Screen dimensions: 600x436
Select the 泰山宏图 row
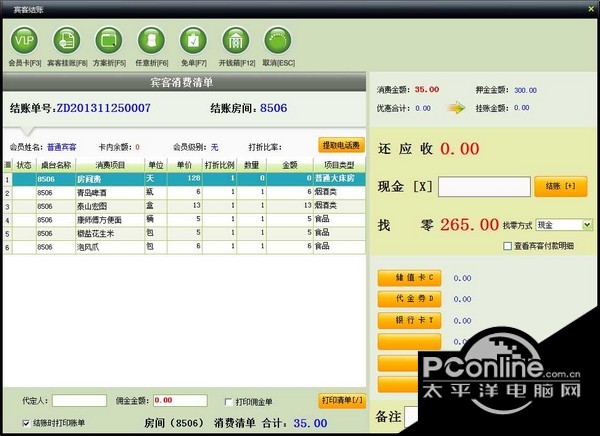click(184, 206)
